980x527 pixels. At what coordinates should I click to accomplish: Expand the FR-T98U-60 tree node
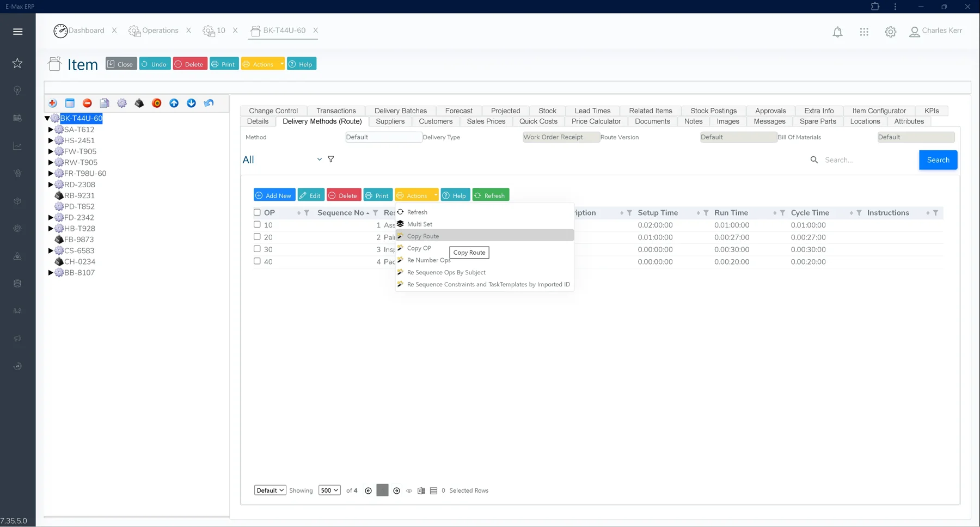pyautogui.click(x=51, y=174)
